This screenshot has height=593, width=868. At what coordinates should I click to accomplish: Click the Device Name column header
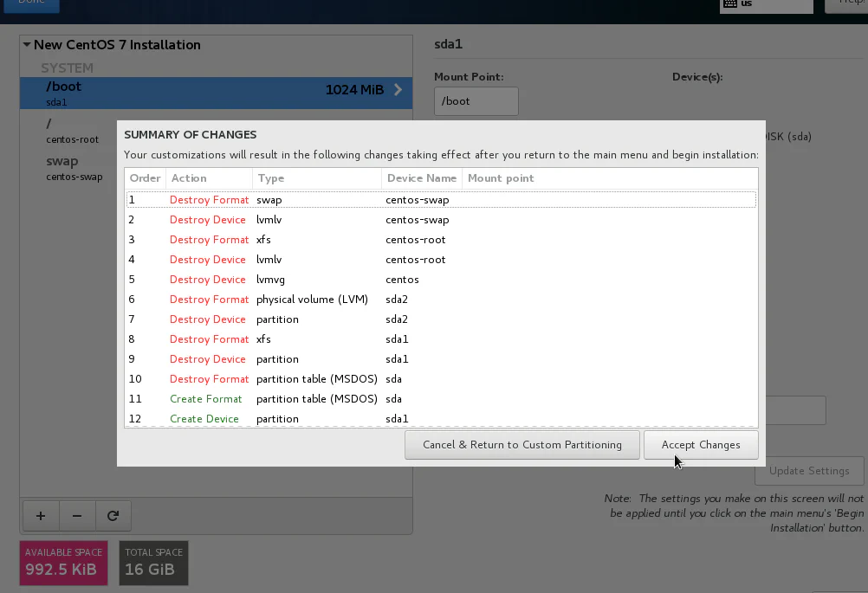pos(422,178)
